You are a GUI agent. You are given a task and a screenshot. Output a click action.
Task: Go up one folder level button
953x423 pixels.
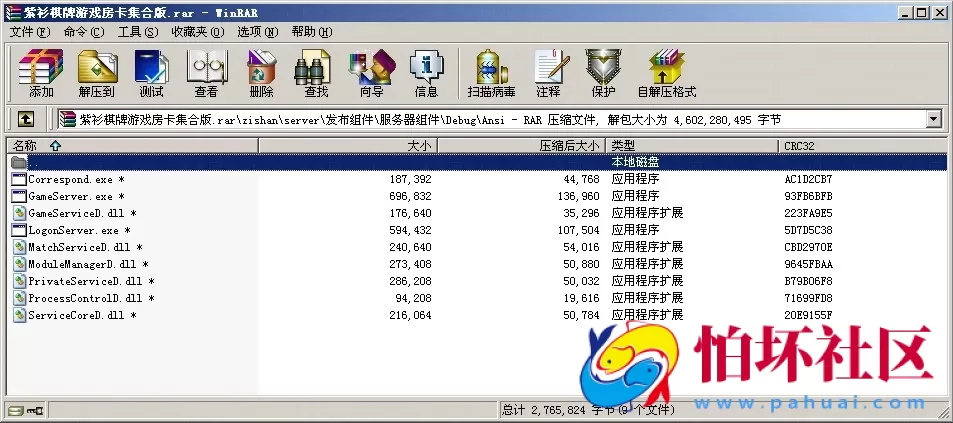click(25, 119)
